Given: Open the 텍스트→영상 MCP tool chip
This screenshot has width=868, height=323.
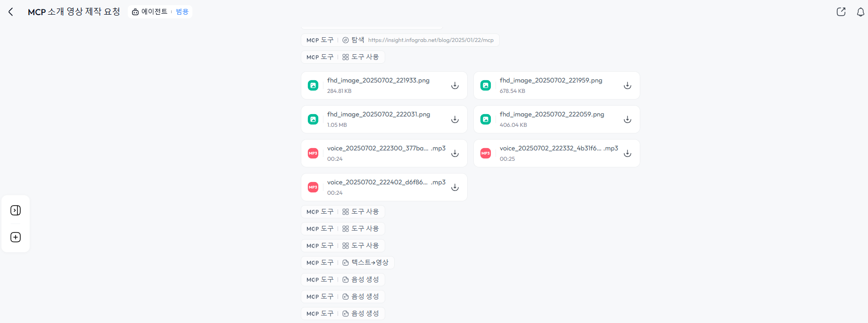Looking at the screenshot, I should pyautogui.click(x=347, y=263).
